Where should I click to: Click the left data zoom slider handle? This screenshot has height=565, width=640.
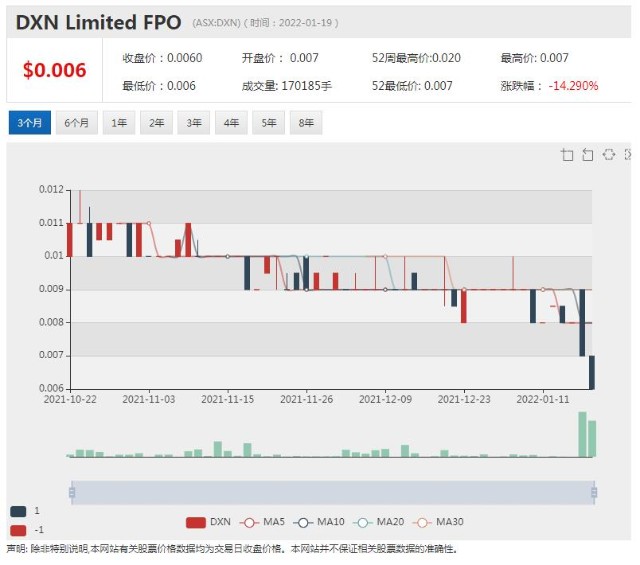pyautogui.click(x=72, y=492)
